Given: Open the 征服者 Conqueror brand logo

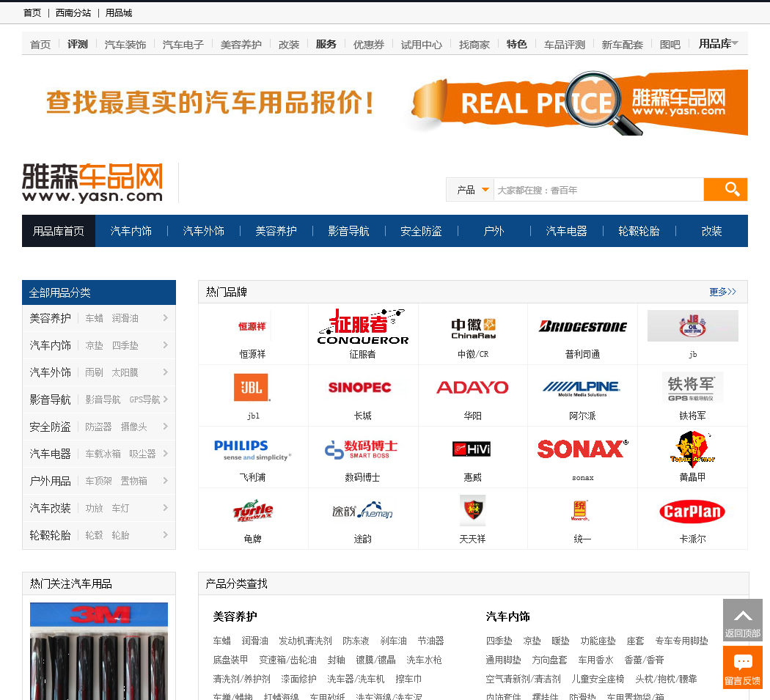Looking at the screenshot, I should click(x=363, y=326).
